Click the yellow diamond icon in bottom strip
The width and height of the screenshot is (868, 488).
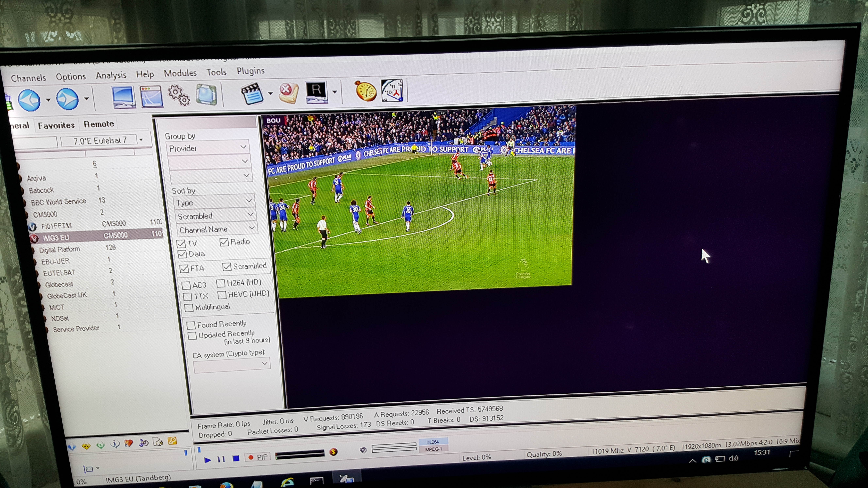click(86, 446)
